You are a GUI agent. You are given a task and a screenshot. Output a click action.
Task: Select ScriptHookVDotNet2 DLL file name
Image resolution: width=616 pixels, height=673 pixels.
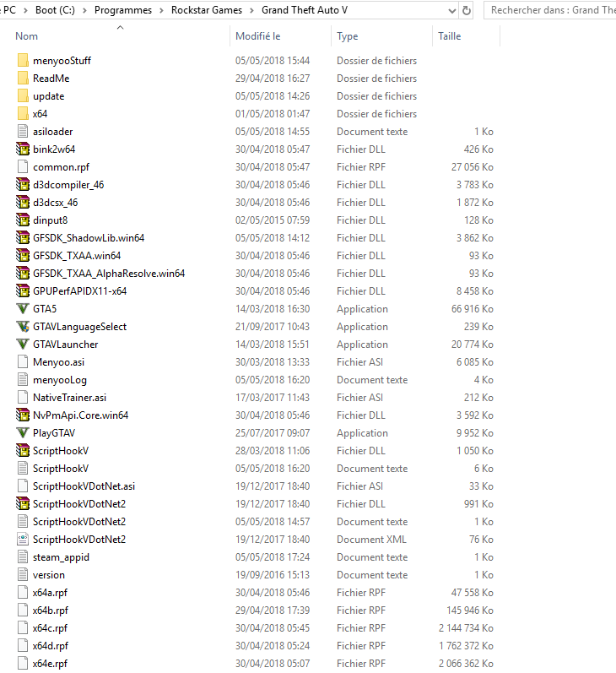click(79, 504)
